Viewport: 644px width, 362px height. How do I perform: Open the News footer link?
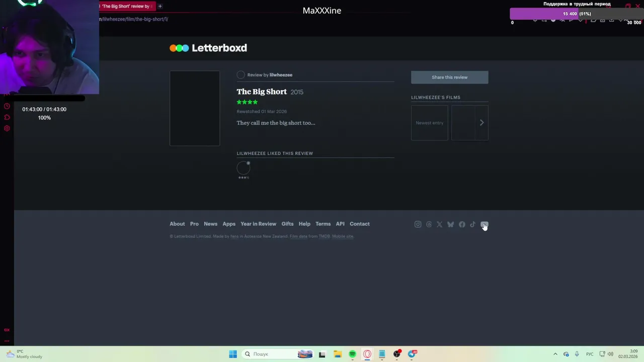click(210, 224)
